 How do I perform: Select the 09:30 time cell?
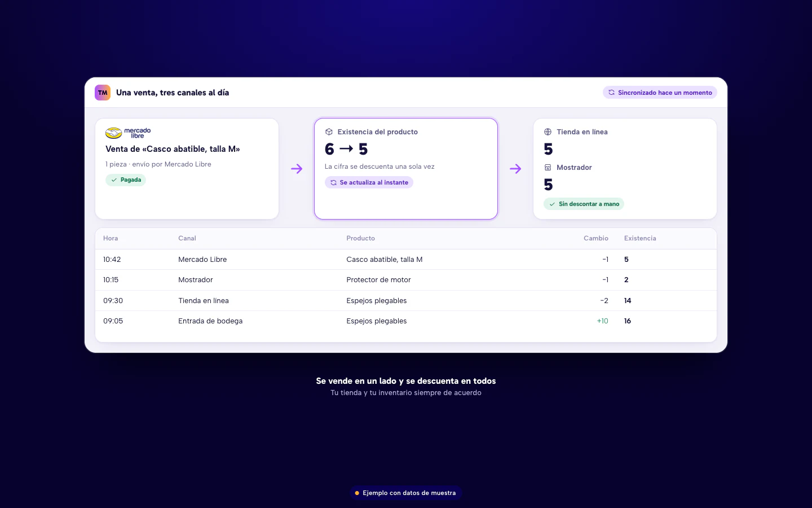tap(113, 301)
